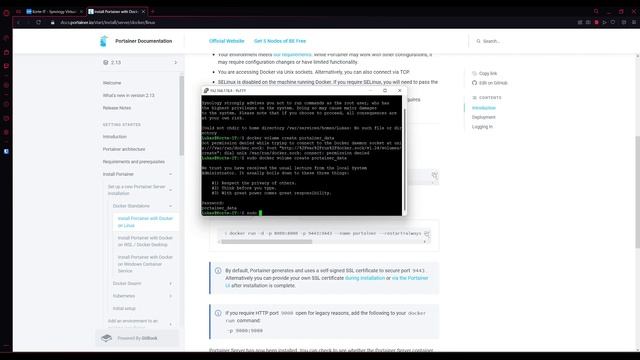The image size is (640, 360).
Task: Click the browser address bar URL
Action: tap(108, 22)
